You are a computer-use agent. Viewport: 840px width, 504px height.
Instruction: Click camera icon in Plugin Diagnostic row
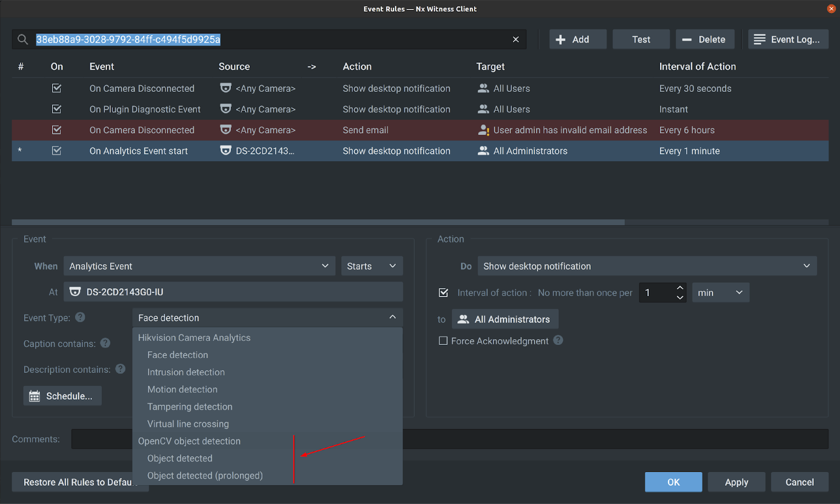(x=226, y=109)
